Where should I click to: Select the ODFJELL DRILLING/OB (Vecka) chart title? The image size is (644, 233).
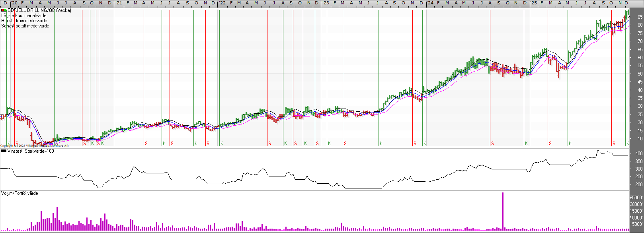coord(39,10)
